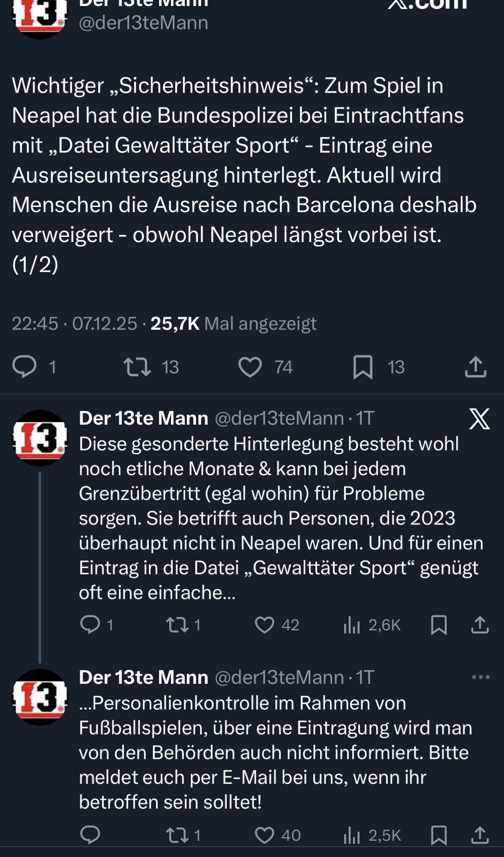Like the reply with 42 likes
The width and height of the screenshot is (504, 857).
(264, 625)
